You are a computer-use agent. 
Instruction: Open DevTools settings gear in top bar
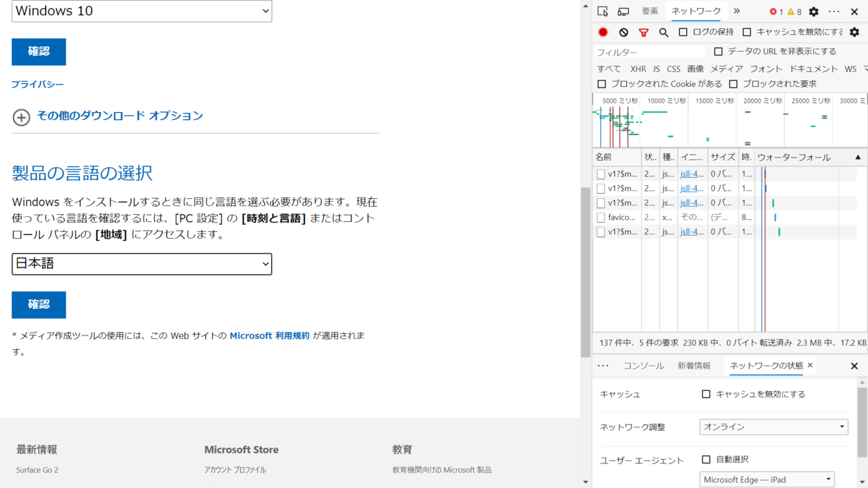click(x=814, y=12)
